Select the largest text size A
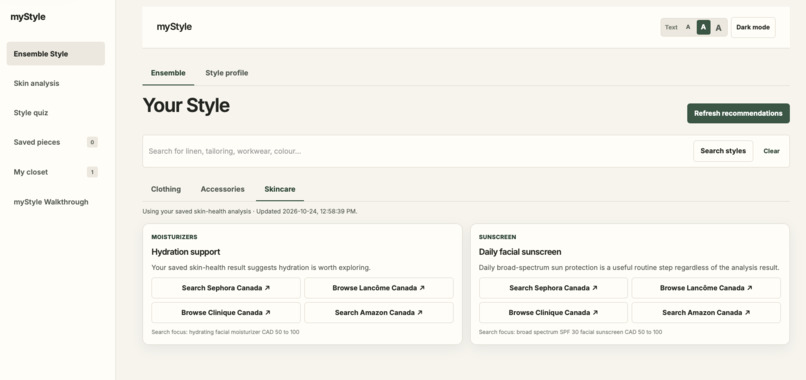Screen dimensions: 806x380 click(719, 28)
